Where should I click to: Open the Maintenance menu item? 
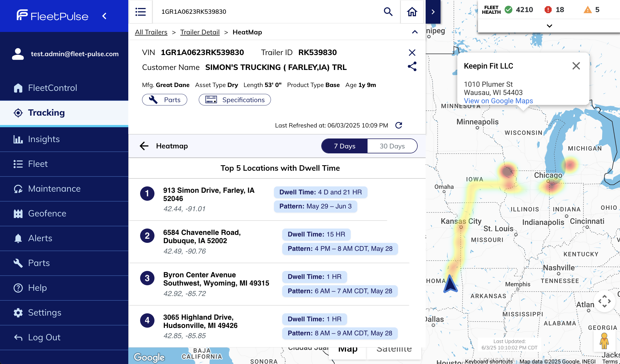pos(54,189)
